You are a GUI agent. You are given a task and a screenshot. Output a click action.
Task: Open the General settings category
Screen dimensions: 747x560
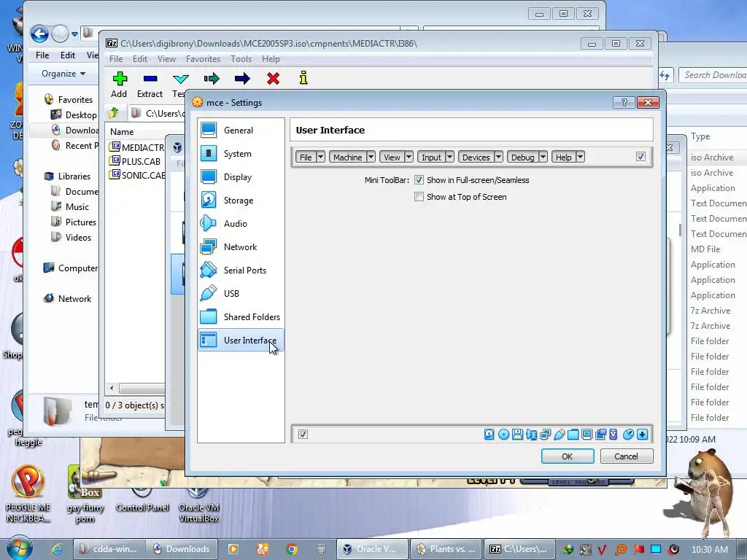[x=241, y=130]
